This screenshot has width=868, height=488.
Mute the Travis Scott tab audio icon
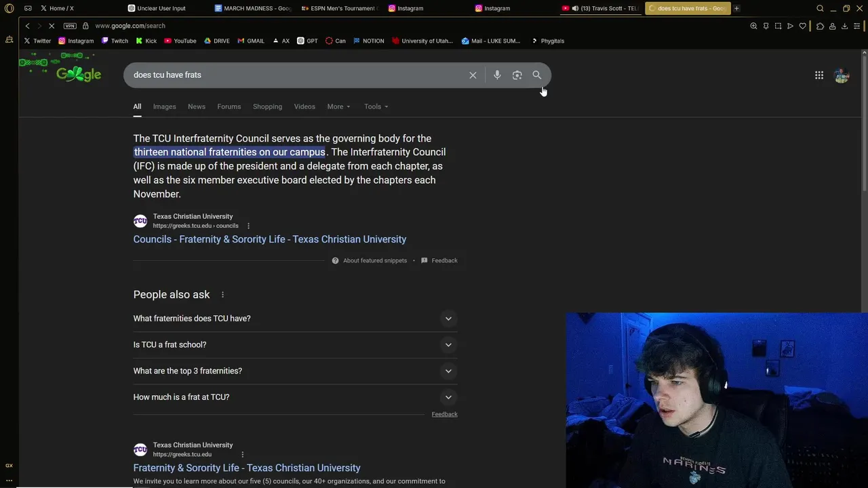[575, 8]
